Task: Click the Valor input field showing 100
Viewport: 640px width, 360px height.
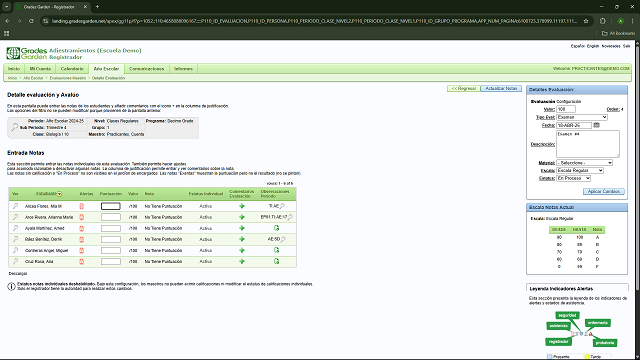Action: pyautogui.click(x=566, y=109)
